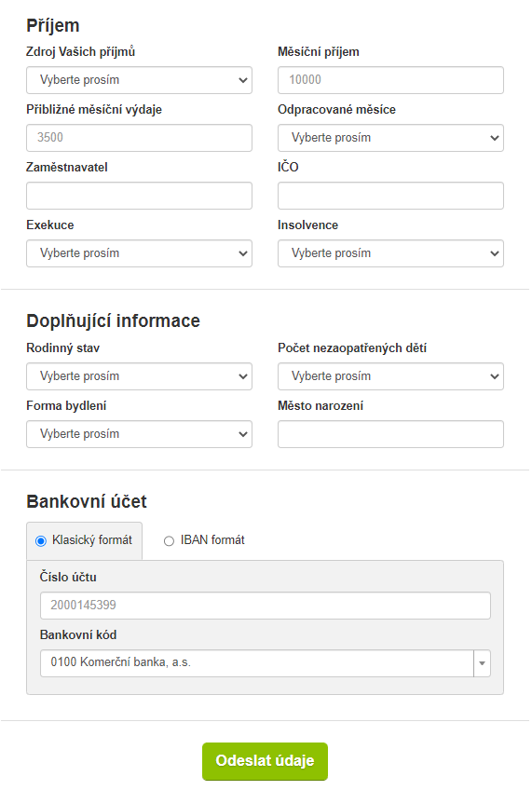Screen dimensions: 532x804
Task: Click the Zaměstnavatel text field
Action: pos(139,196)
